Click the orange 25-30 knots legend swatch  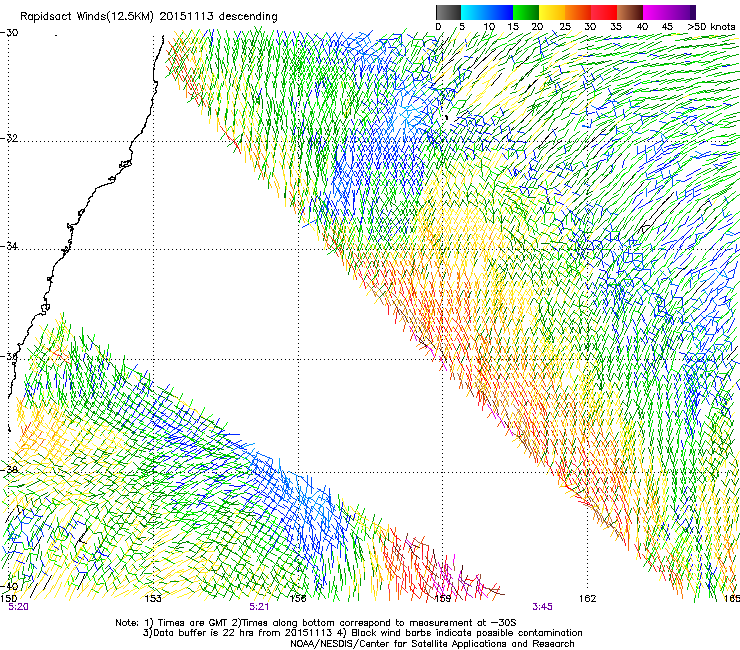coord(578,12)
